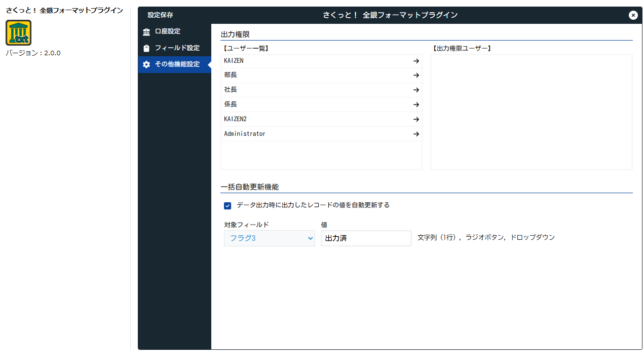The width and height of the screenshot is (644, 362).
Task: Select the KAIZEN user name
Action: coord(234,61)
